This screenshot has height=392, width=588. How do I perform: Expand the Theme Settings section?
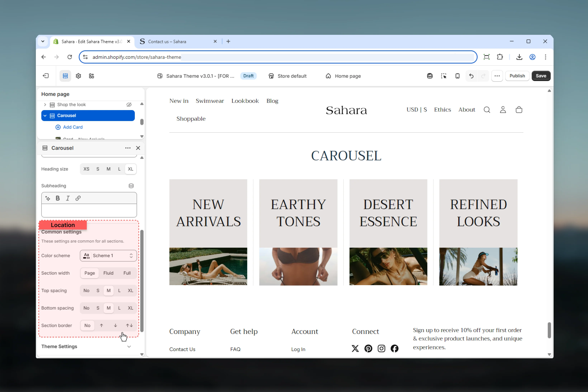click(x=86, y=346)
